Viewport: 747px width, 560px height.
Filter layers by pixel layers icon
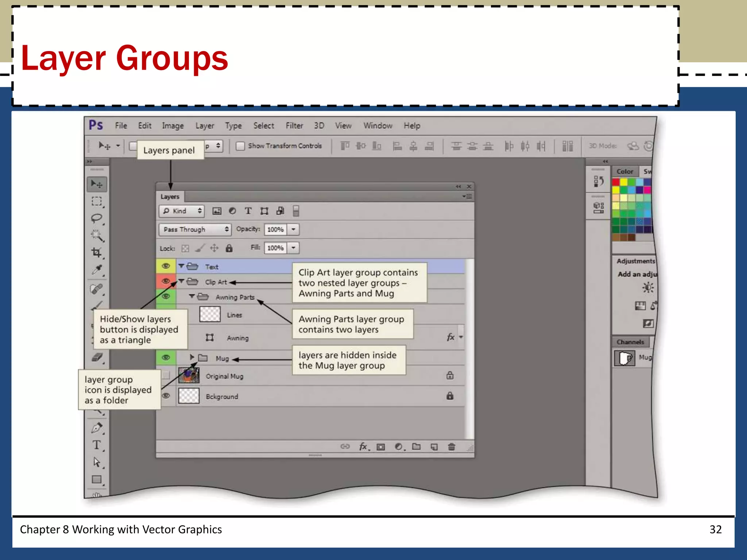[217, 211]
